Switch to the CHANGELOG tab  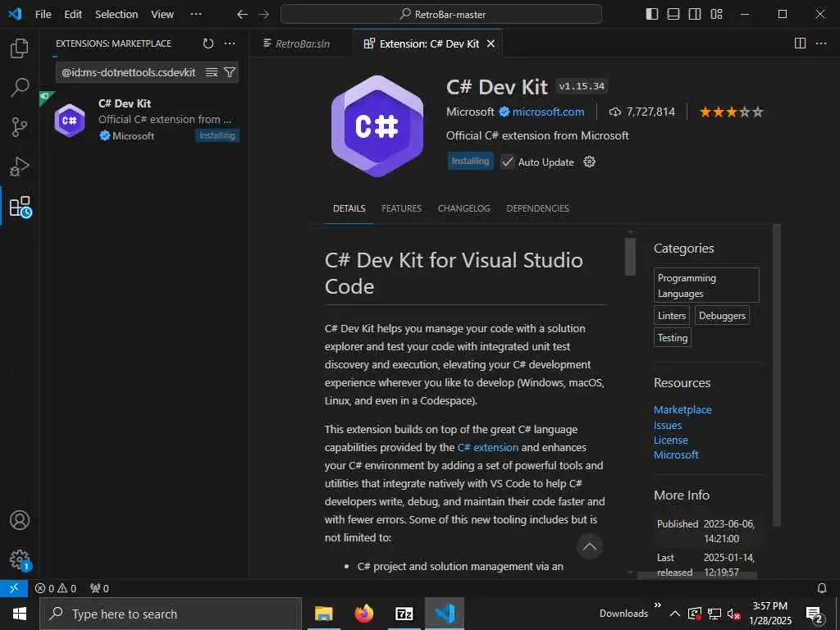pyautogui.click(x=464, y=208)
